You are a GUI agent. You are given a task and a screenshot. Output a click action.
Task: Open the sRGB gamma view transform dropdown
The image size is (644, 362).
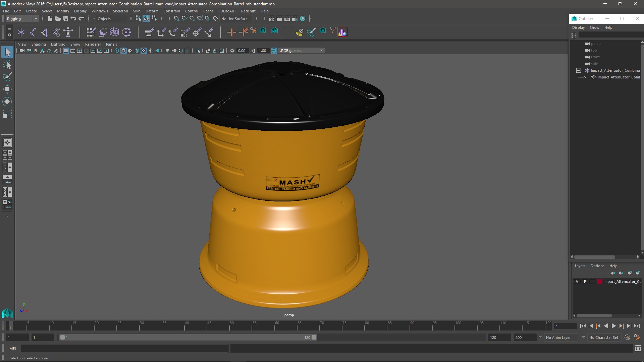pos(301,51)
